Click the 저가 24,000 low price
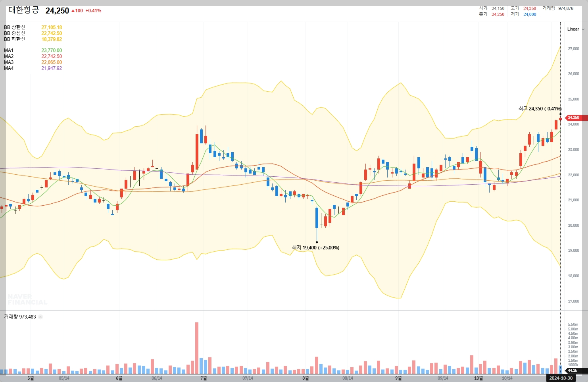Image resolution: width=588 pixels, height=382 pixels. pos(523,14)
